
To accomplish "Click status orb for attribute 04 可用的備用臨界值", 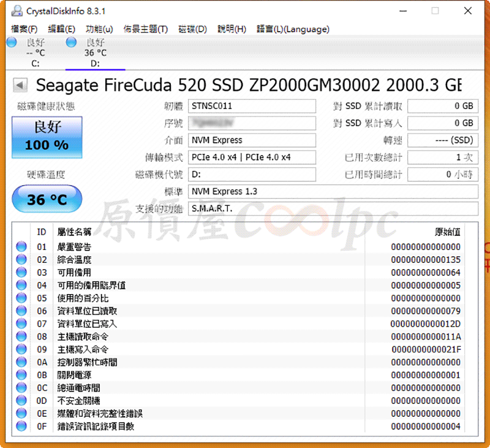I will pos(21,285).
